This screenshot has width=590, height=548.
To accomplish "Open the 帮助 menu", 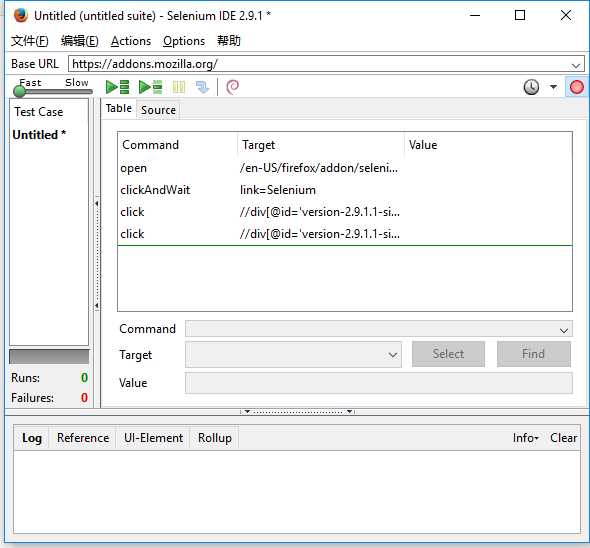I will tap(228, 41).
